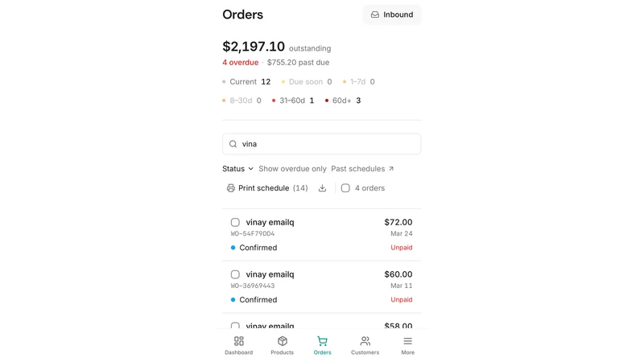Image resolution: width=644 pixels, height=362 pixels.
Task: Click the printer icon for Print schedule
Action: [x=231, y=188]
